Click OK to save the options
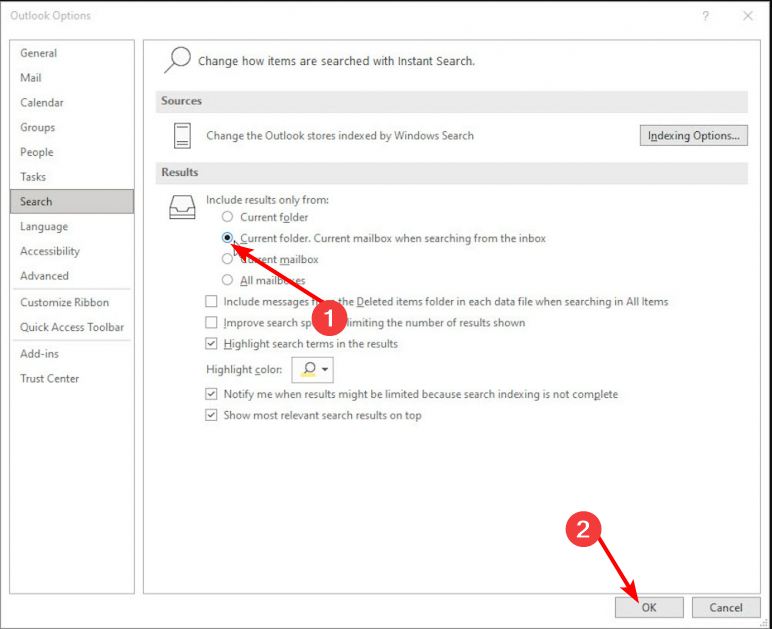Image resolution: width=772 pixels, height=629 pixels. 649,607
